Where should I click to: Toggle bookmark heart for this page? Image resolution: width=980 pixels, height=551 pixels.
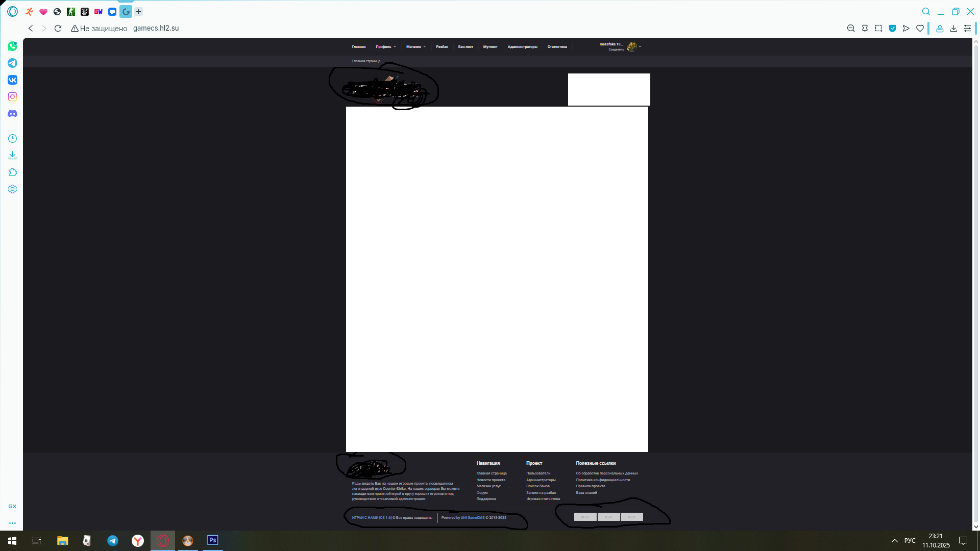click(920, 29)
